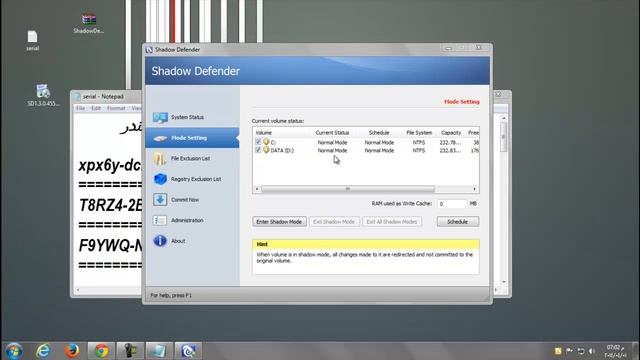This screenshot has width=640, height=360.
Task: Open Edit menu in Notepad window
Action: point(96,108)
